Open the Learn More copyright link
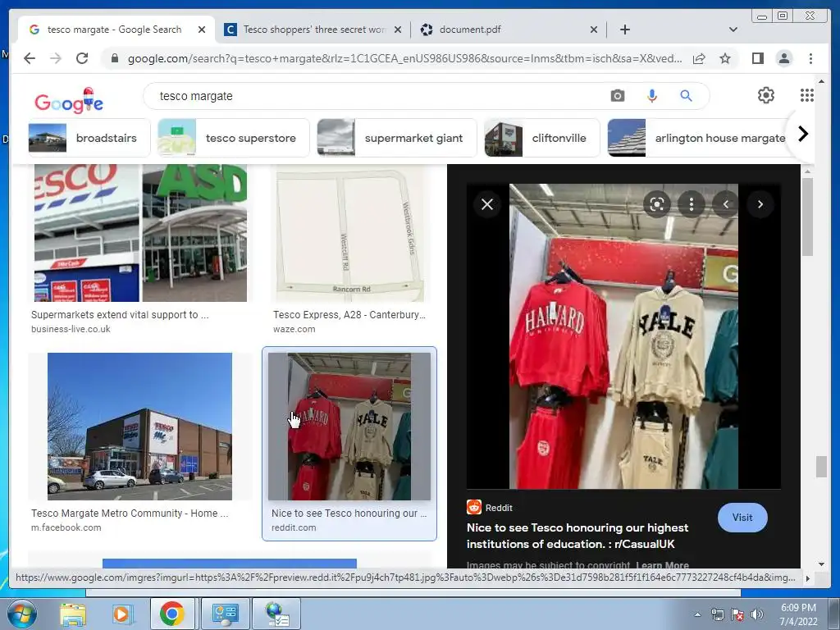Screen dimensions: 840x630 click(x=662, y=564)
